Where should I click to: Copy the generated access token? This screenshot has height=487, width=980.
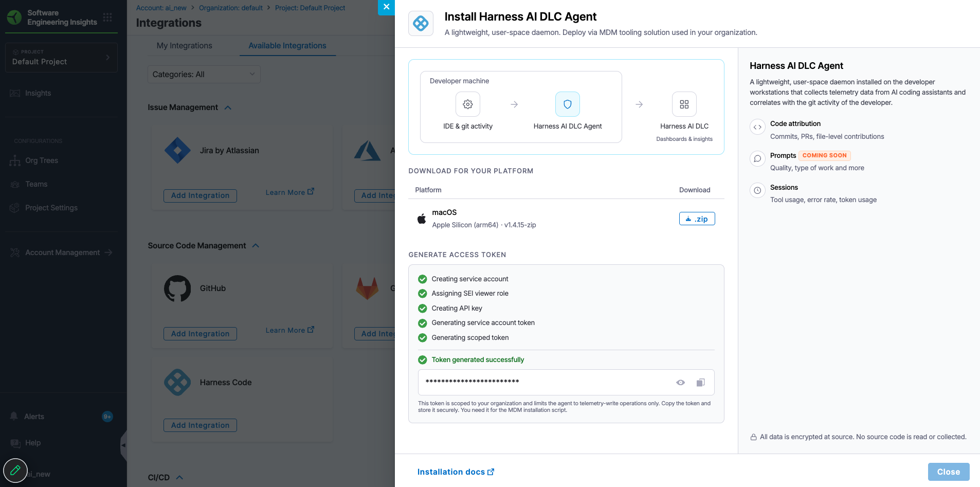pos(700,382)
